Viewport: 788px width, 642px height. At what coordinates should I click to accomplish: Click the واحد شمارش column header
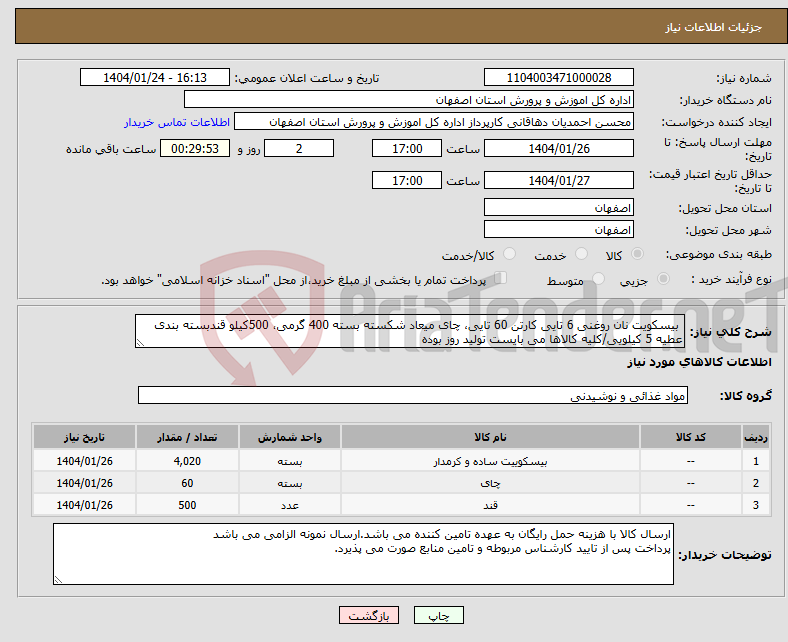pyautogui.click(x=290, y=437)
